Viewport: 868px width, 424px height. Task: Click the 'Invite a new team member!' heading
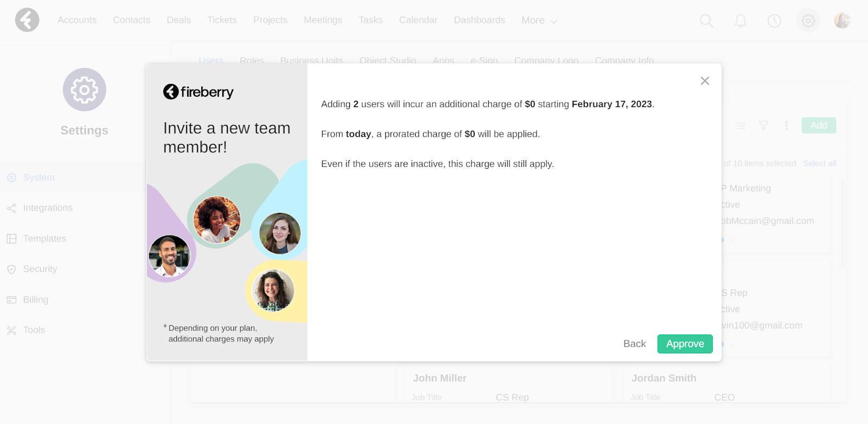pos(227,137)
